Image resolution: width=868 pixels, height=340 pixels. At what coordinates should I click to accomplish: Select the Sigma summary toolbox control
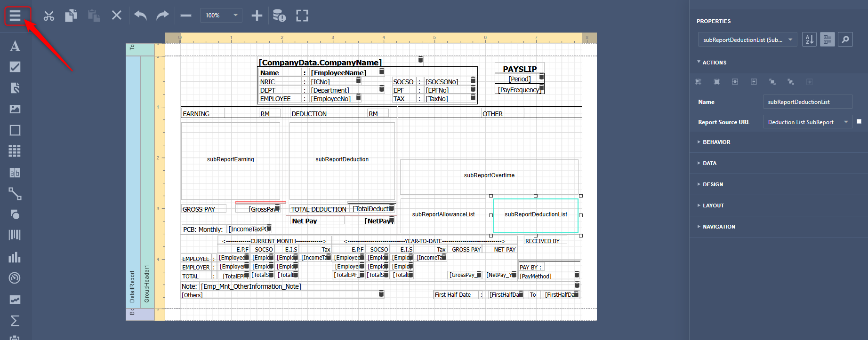click(x=15, y=321)
